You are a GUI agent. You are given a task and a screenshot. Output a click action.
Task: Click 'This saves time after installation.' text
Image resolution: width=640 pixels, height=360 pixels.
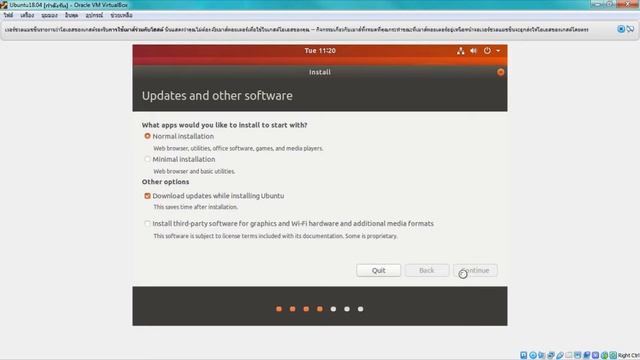[x=196, y=207]
